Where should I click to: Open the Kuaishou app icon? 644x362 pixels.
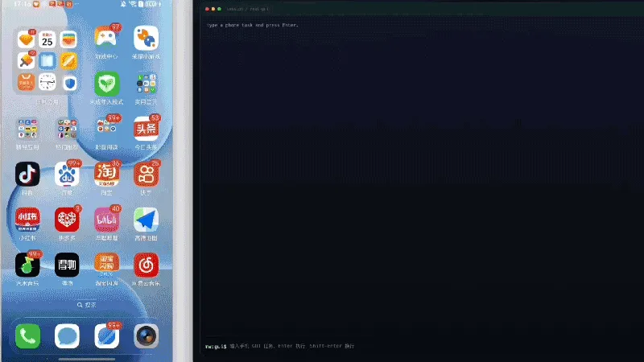click(146, 175)
